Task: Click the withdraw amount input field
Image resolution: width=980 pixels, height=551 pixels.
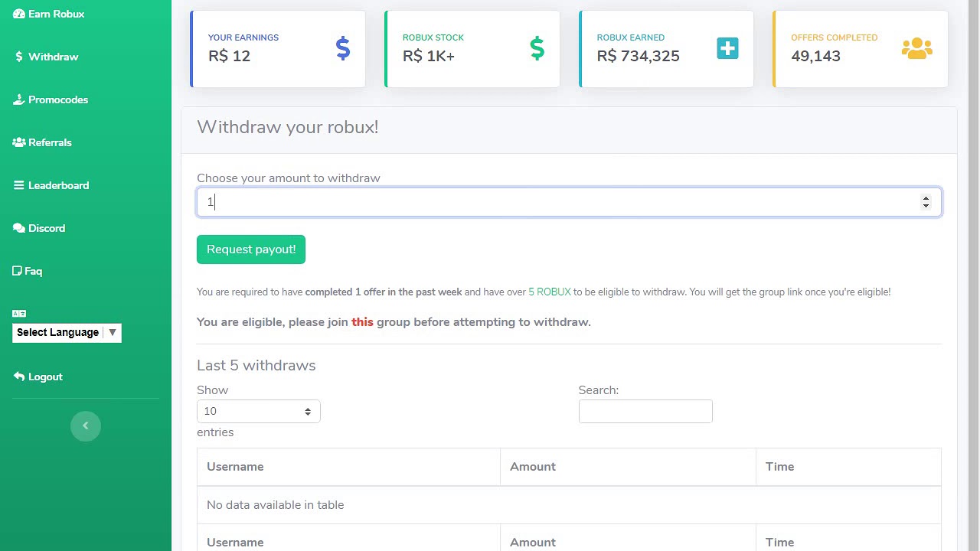Action: pos(559,202)
